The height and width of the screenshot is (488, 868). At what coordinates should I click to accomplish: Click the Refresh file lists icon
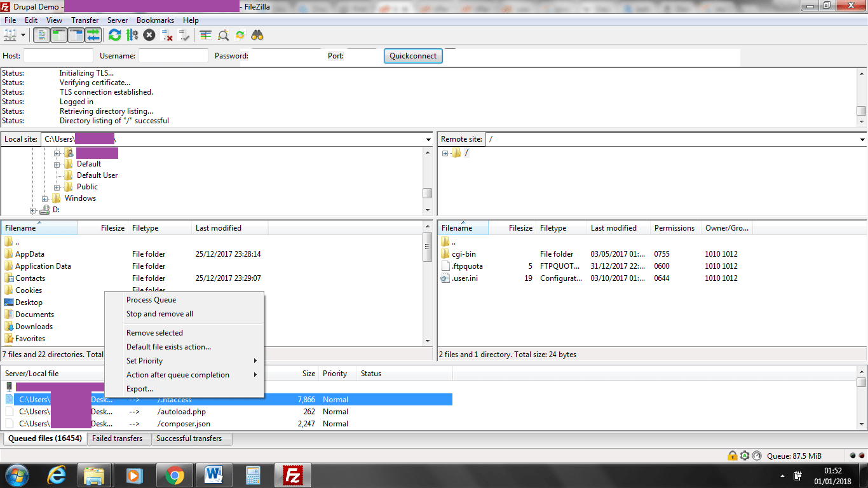coord(114,35)
